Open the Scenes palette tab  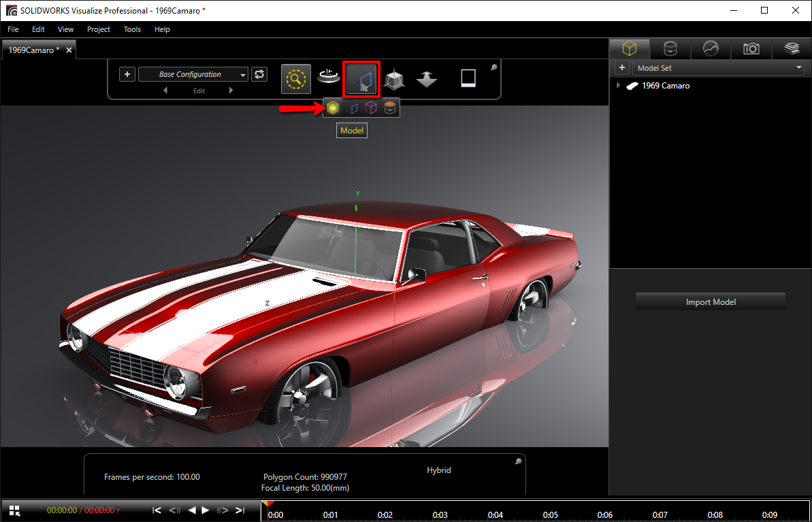click(711, 49)
